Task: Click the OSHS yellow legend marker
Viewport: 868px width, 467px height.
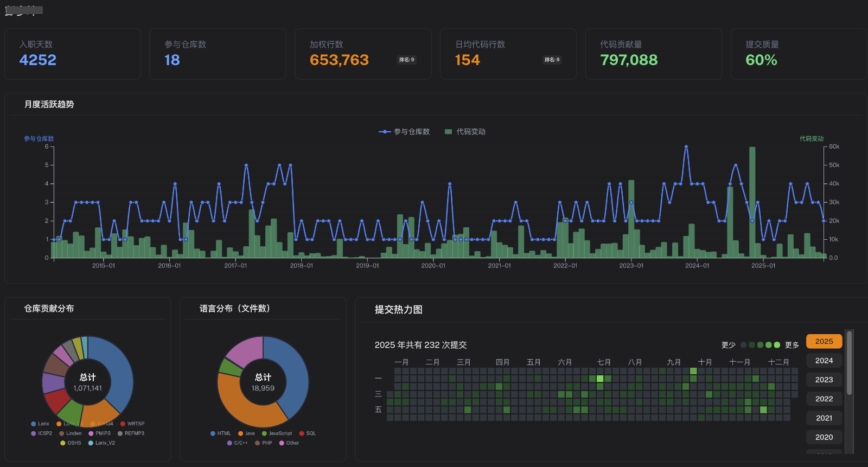Action: click(x=63, y=443)
